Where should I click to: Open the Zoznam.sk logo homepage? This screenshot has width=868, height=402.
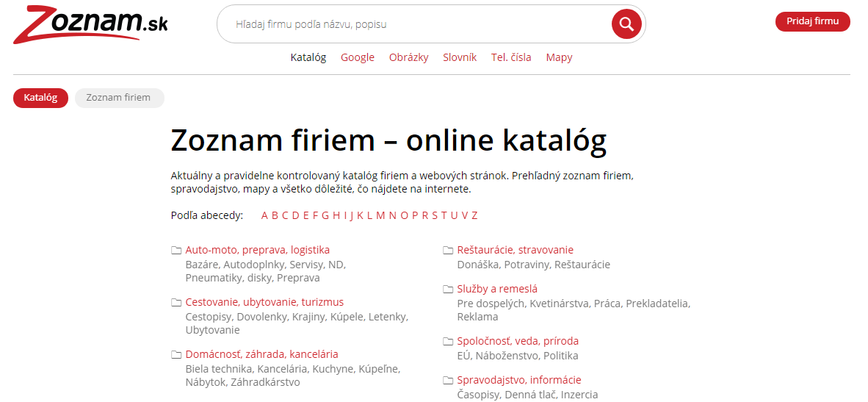pyautogui.click(x=90, y=24)
